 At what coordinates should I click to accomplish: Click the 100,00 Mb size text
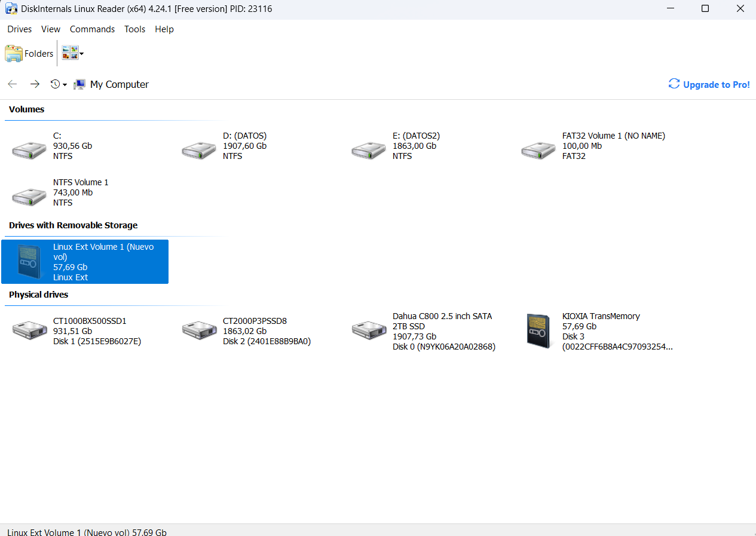[582, 146]
